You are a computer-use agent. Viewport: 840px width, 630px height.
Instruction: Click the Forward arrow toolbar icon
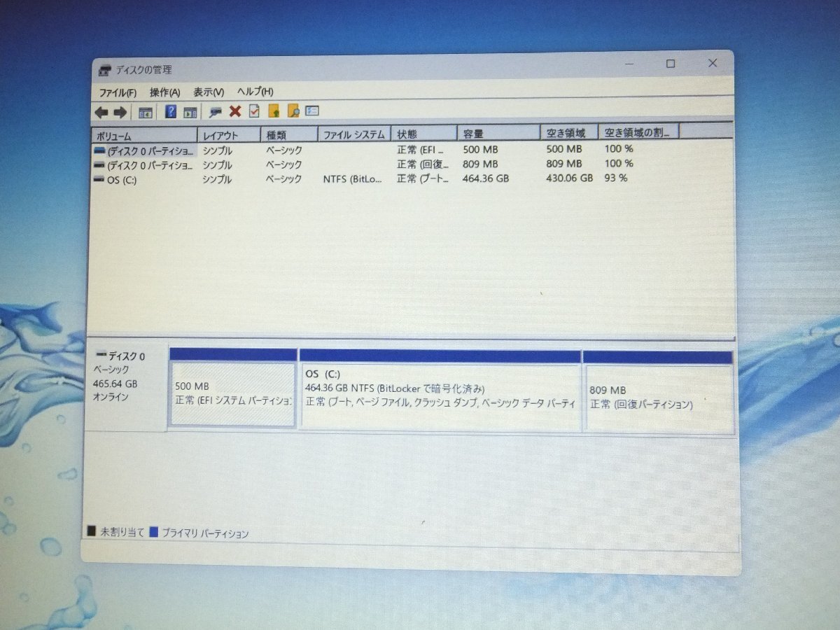click(120, 112)
